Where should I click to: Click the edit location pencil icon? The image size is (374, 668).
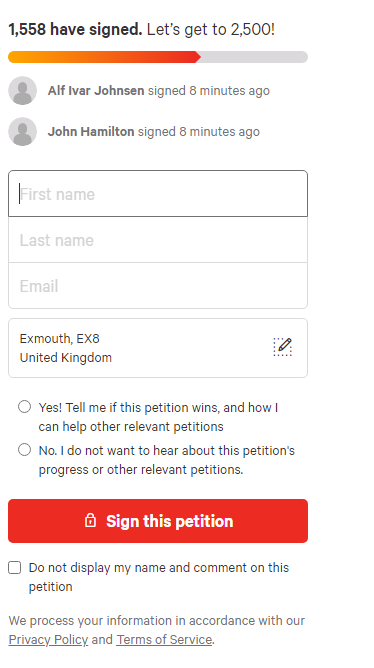[x=282, y=347]
